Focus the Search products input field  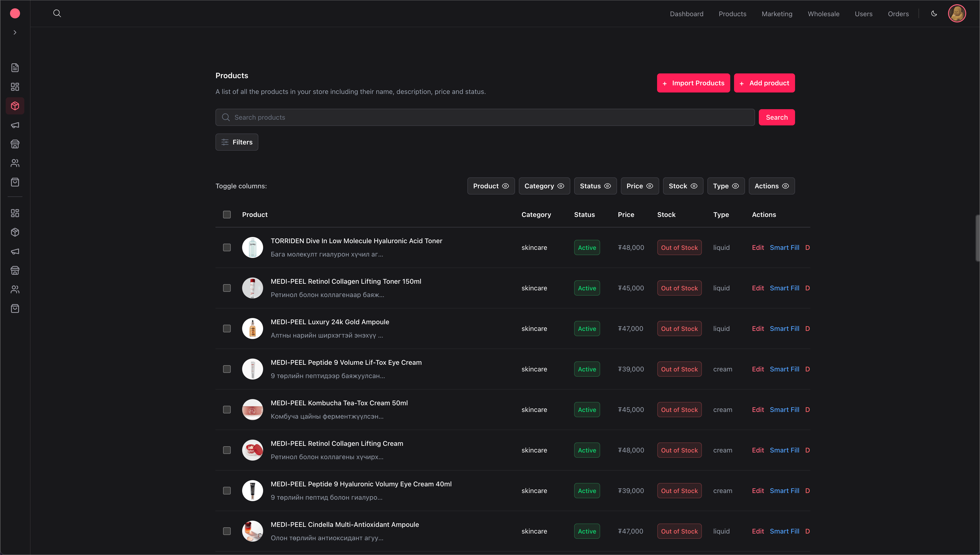(x=485, y=117)
